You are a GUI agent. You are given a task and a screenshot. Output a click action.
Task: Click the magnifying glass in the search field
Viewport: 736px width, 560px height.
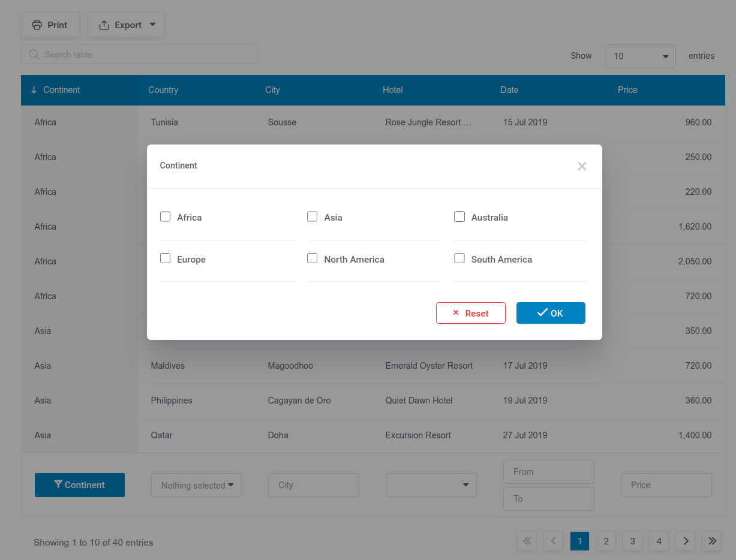tap(34, 54)
